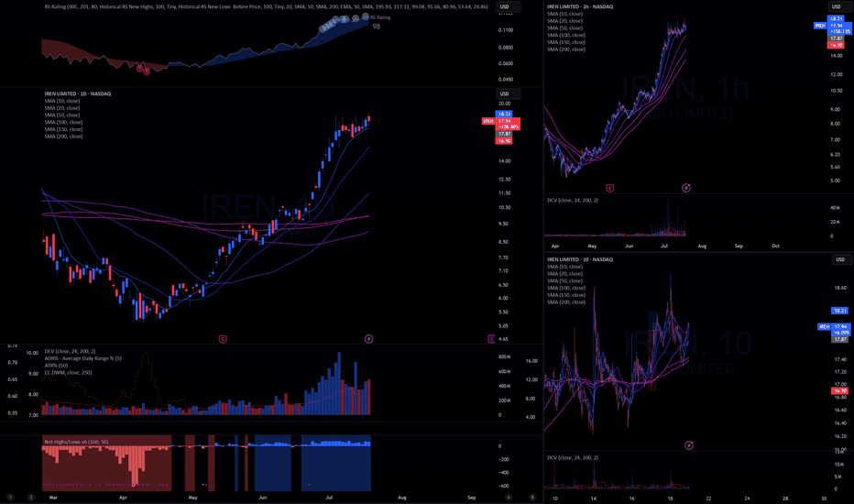Viewport: 854px width, 504px height.
Task: Click the blue 18.21 label on 10-minute axis
Action: click(840, 311)
